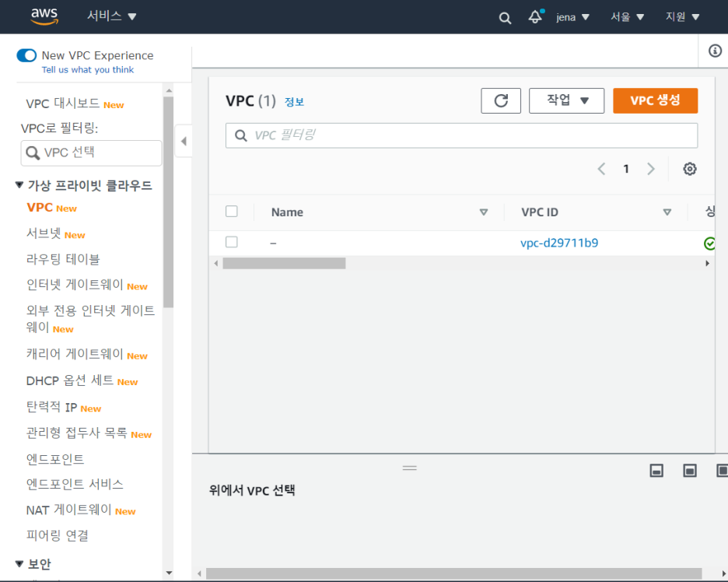Go to next page arrow in pagination

coord(651,169)
